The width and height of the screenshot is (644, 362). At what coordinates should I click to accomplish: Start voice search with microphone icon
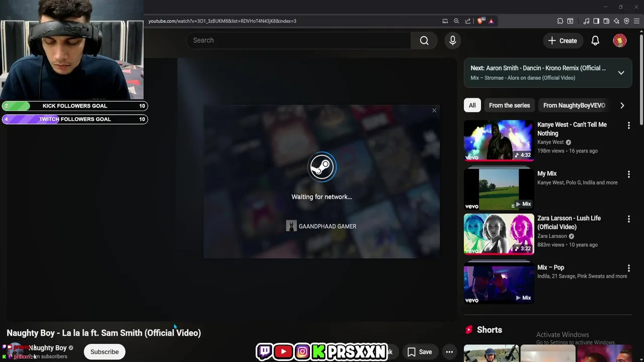453,41
